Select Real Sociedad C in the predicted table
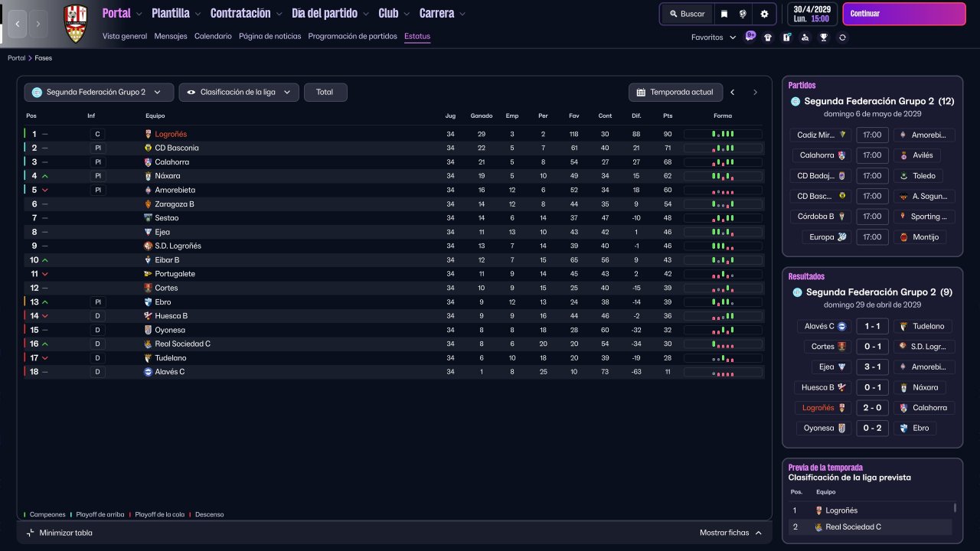Viewport: 980px width, 551px height. point(854,527)
